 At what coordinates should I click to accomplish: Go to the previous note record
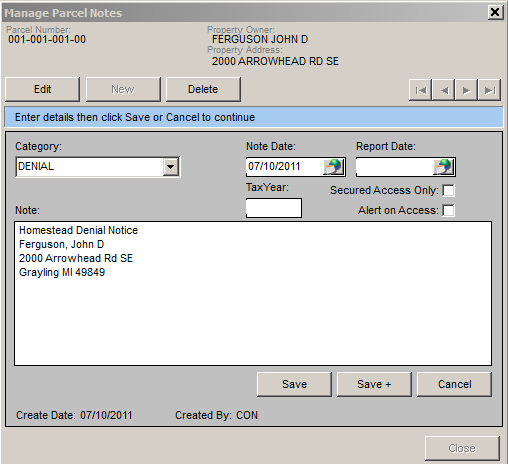click(443, 90)
